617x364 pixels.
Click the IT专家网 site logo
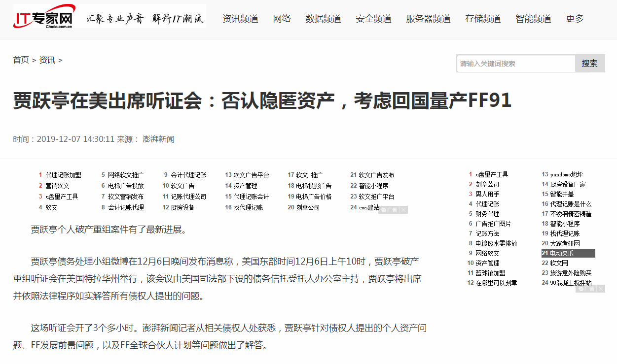click(44, 16)
